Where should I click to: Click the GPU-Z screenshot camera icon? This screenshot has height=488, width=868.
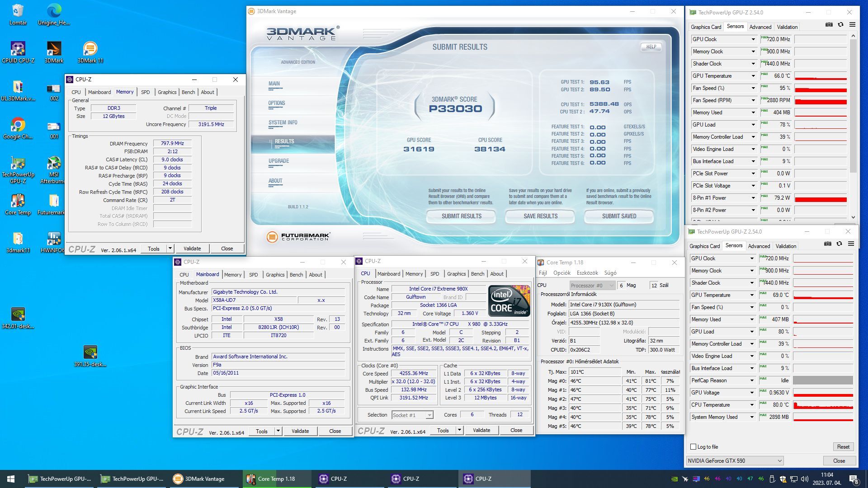click(829, 25)
